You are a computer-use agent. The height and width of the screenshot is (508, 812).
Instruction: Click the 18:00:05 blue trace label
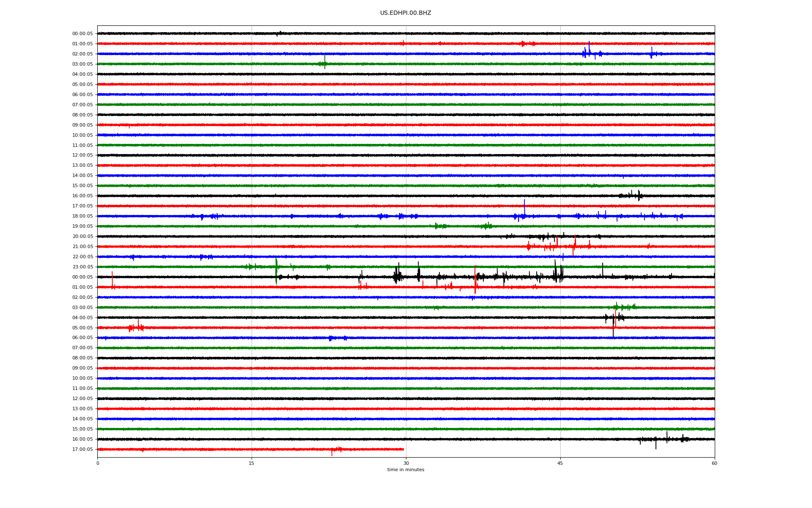82,216
